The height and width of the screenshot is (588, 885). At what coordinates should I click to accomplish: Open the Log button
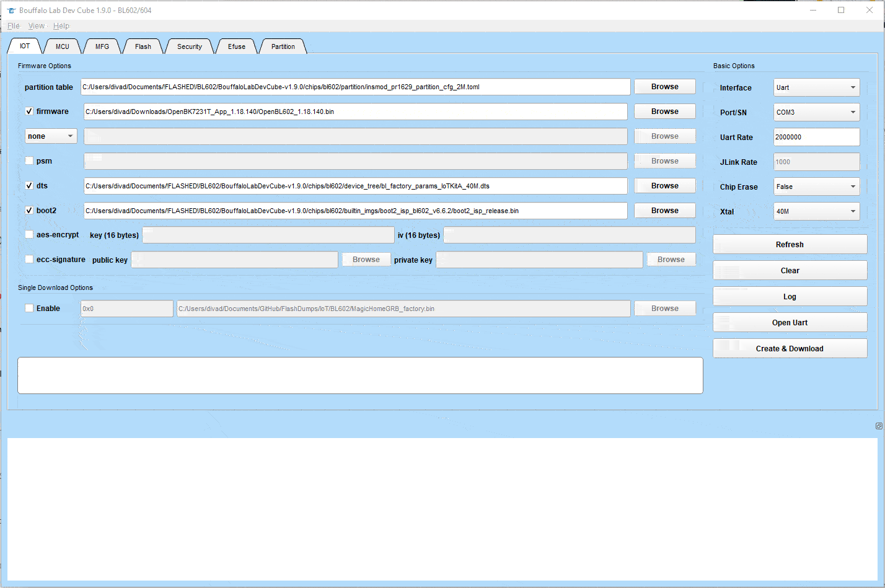pyautogui.click(x=790, y=297)
